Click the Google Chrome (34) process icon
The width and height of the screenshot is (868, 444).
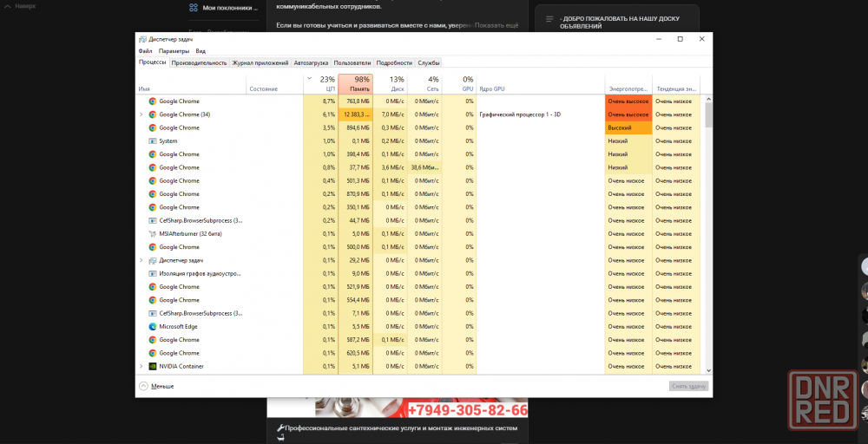coord(152,114)
